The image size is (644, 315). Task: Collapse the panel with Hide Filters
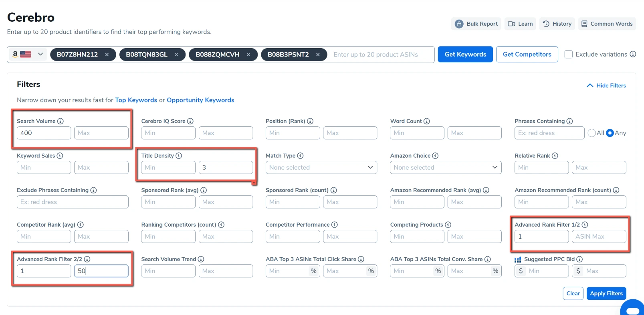[x=606, y=85]
